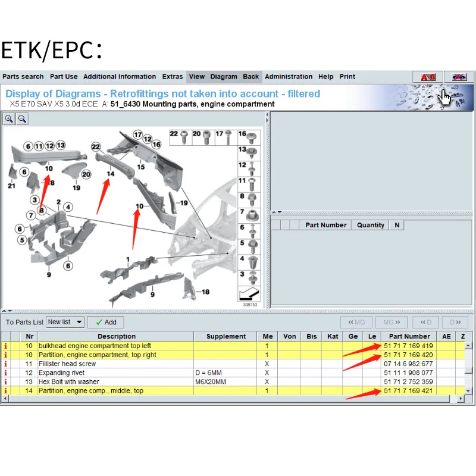
Task: Open the Help menu
Action: click(325, 77)
